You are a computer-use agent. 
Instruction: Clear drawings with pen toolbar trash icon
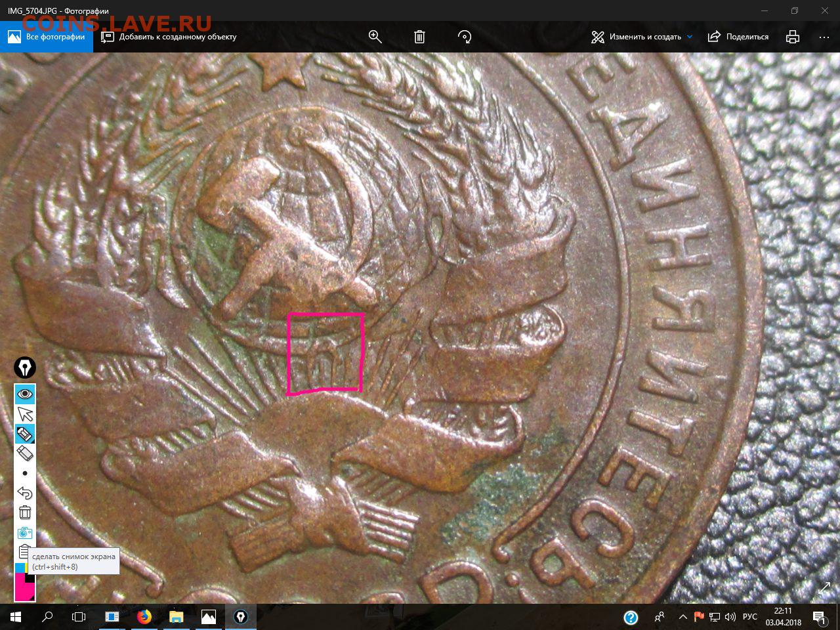(x=25, y=513)
